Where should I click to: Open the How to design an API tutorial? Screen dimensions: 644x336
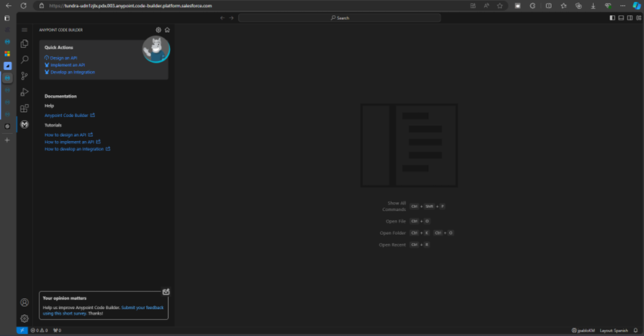pyautogui.click(x=68, y=135)
